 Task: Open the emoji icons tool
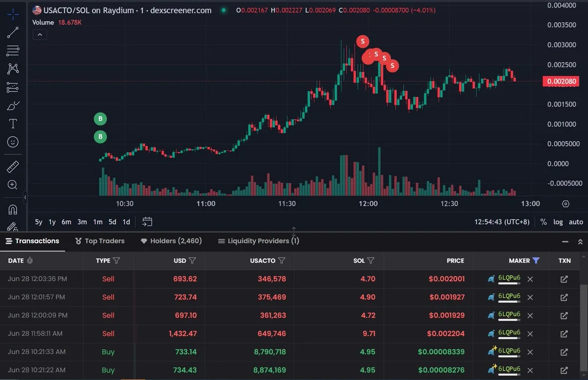pos(13,142)
